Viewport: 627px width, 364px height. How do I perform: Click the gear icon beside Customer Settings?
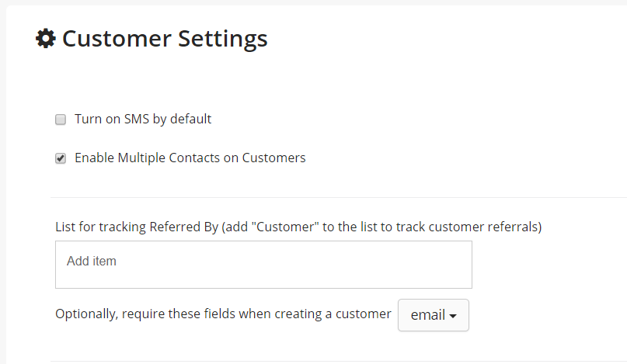click(46, 38)
